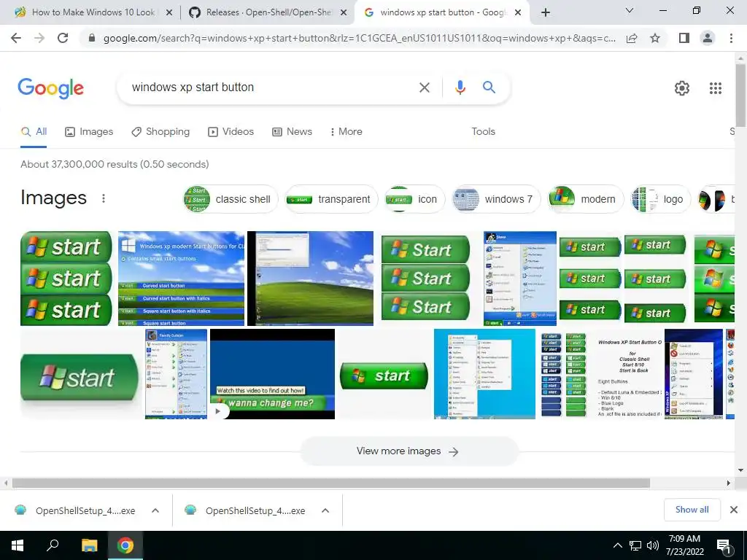Open Bliss desktop wallpaper thumbnail
This screenshot has height=560, width=747.
point(310,279)
